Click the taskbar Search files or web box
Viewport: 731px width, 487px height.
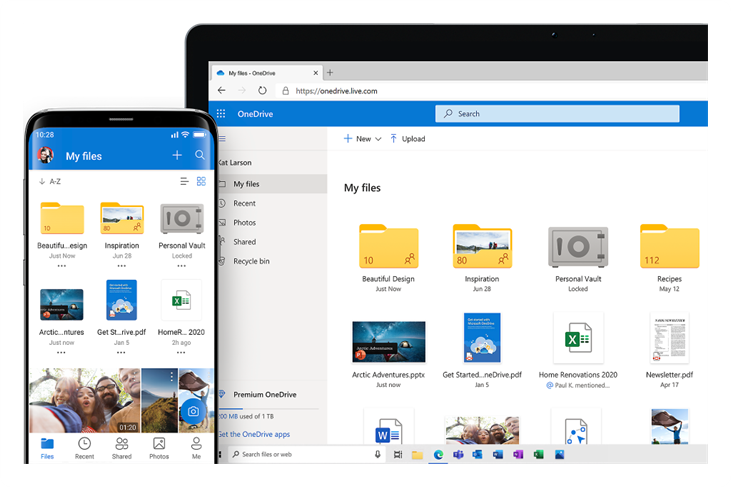305,454
